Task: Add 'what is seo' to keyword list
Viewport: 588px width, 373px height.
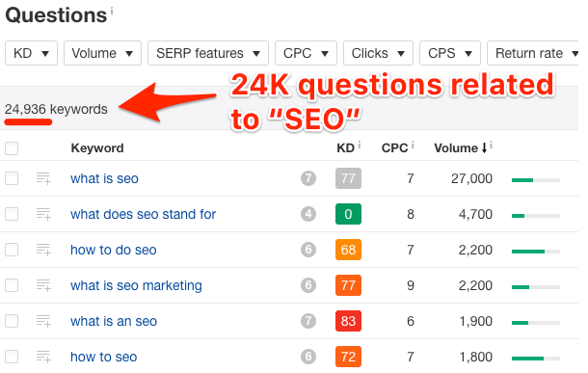Action: 43,178
